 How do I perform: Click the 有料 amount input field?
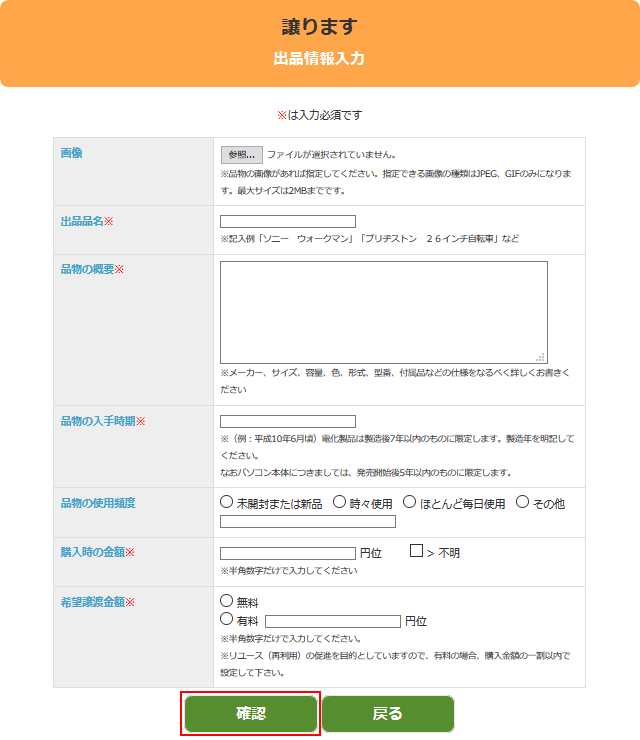(333, 621)
